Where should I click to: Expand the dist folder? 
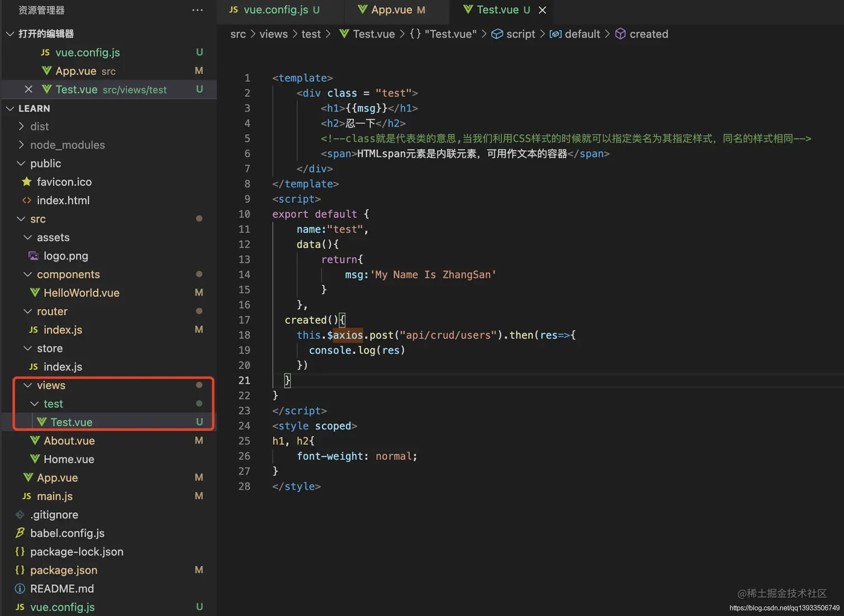(21, 126)
